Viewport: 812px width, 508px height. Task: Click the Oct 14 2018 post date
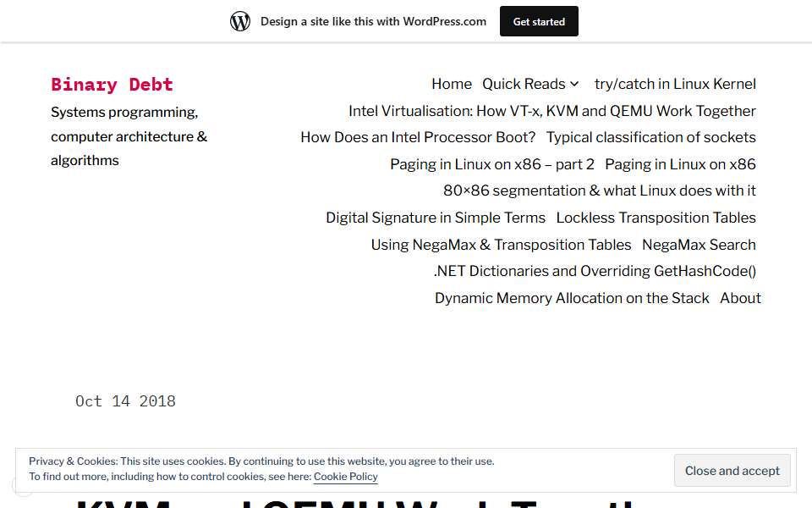(125, 401)
